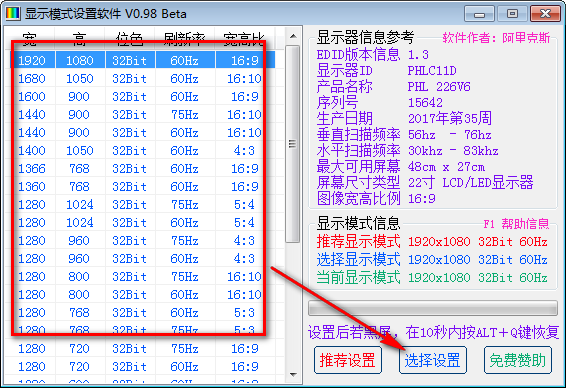Screen dimensions: 566x388
Task: Close the display mode software window
Action: [545, 14]
